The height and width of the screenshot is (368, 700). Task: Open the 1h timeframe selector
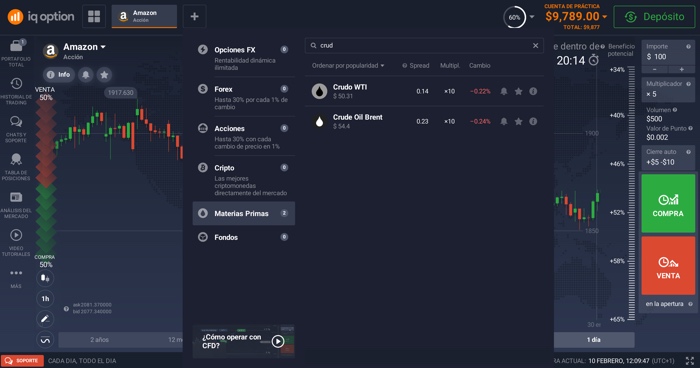45,299
